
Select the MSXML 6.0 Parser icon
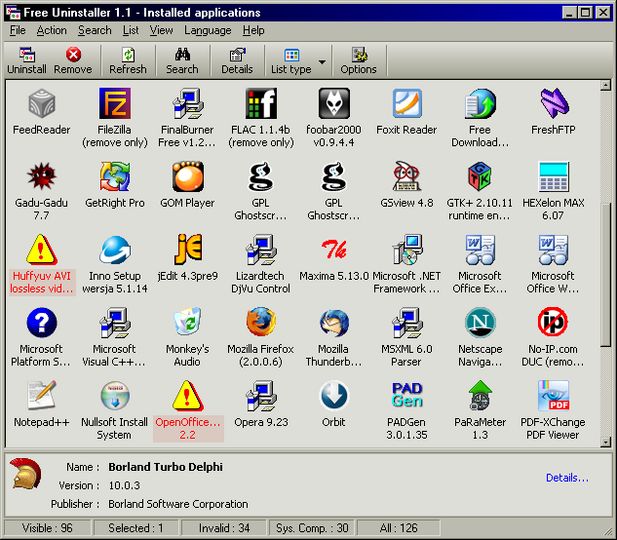point(407,323)
